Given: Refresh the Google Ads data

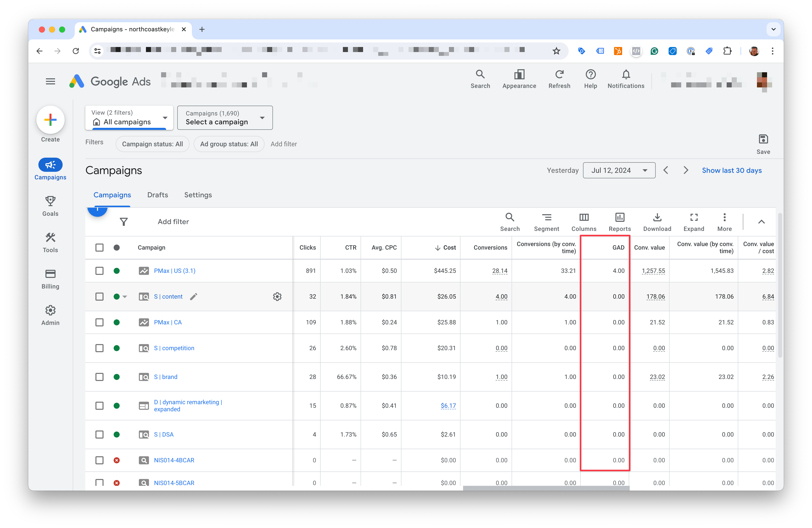Looking at the screenshot, I should (559, 79).
